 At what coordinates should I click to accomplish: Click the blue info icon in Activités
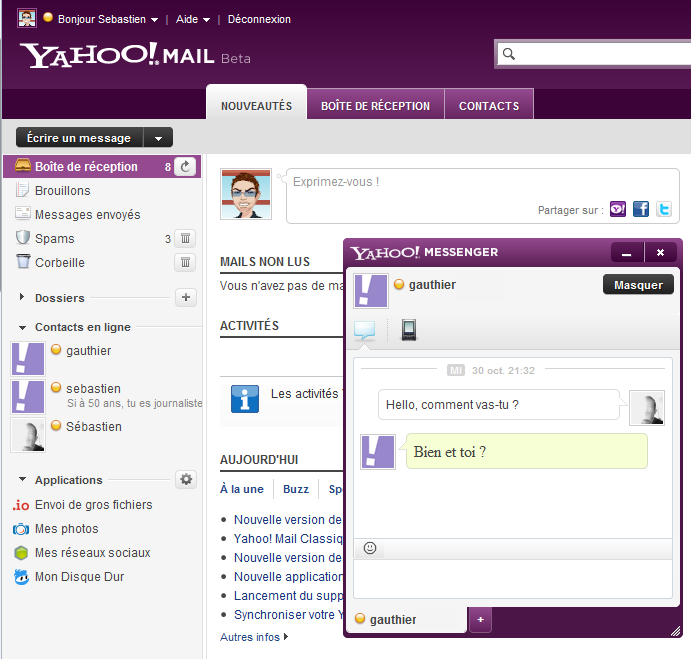tap(245, 399)
